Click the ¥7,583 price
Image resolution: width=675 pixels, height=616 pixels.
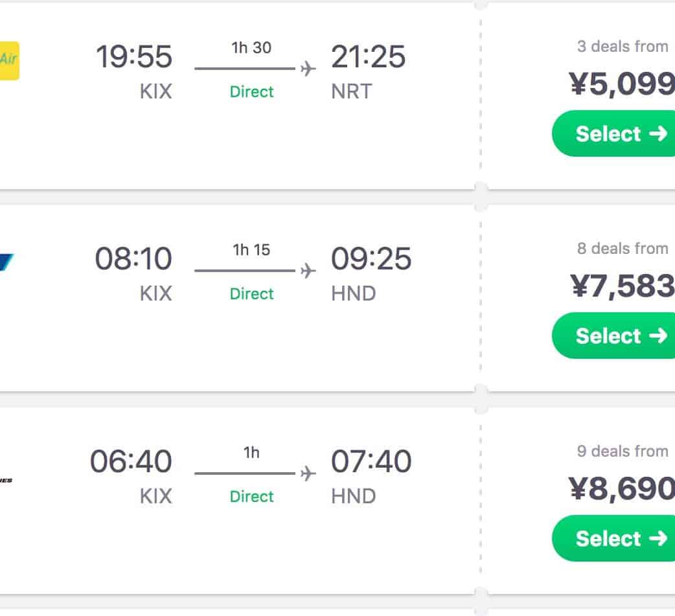click(x=621, y=286)
